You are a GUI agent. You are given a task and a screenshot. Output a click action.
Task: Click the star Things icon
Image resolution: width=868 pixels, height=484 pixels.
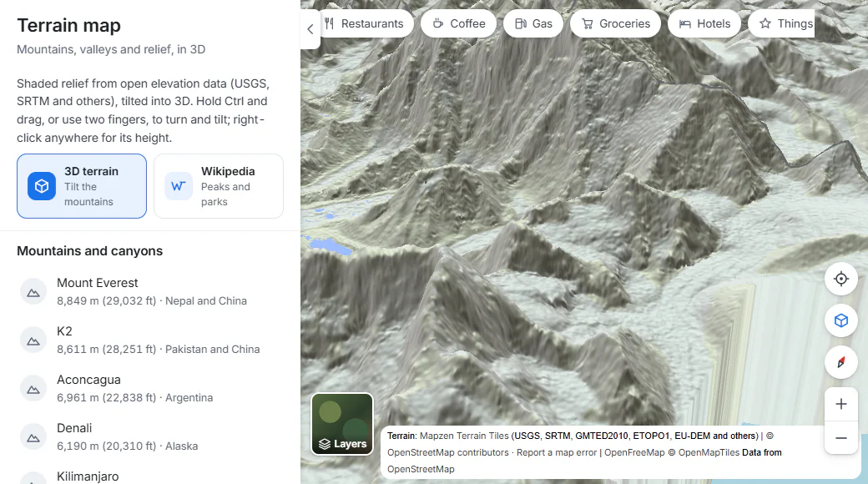[765, 23]
